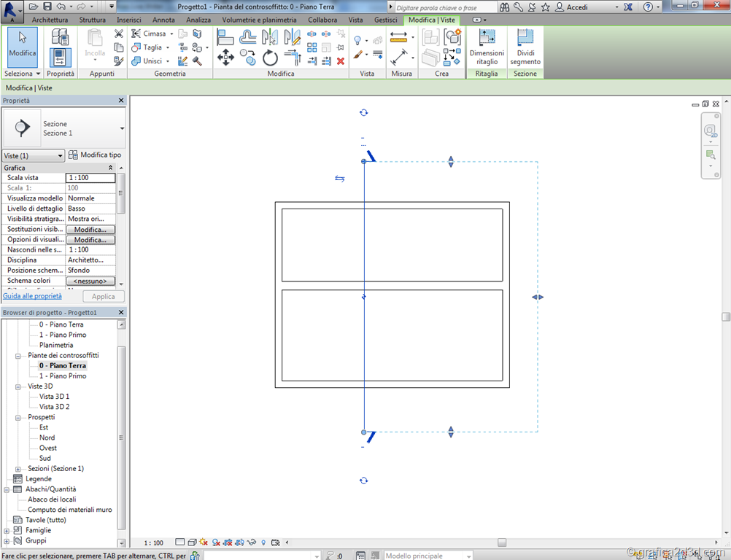Select the Modifica arrow tool

(x=22, y=44)
